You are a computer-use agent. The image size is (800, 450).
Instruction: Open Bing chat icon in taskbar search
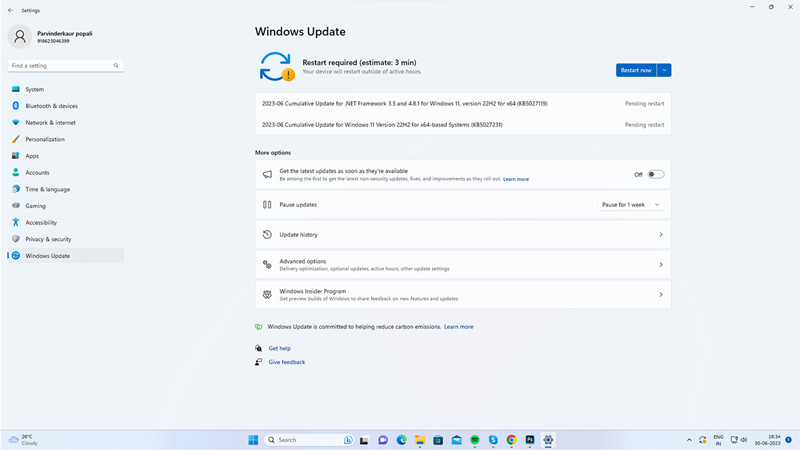(348, 440)
